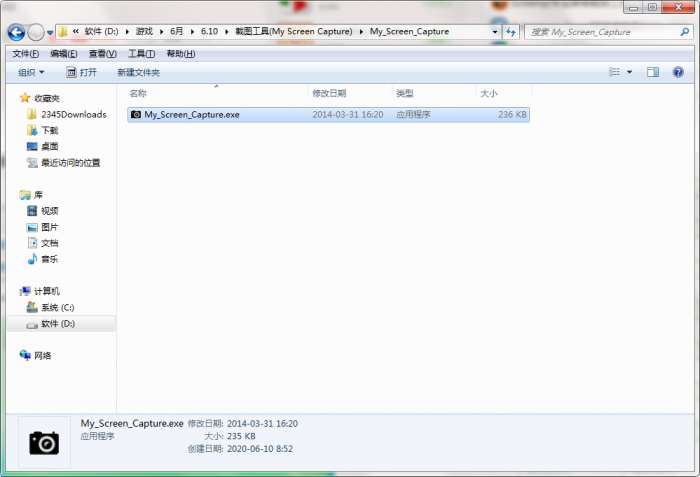Click the refresh button beside address bar
Image resolution: width=700 pixels, height=477 pixels.
pos(511,32)
